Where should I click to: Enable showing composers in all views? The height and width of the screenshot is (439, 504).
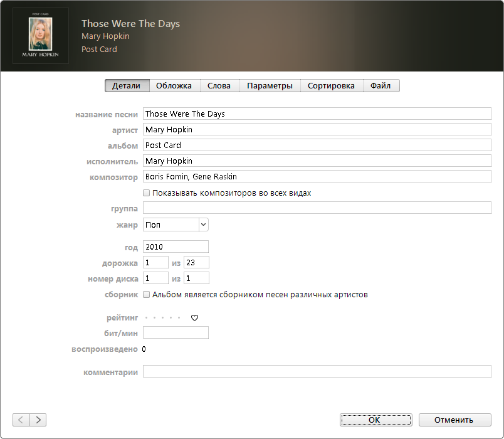pos(147,193)
